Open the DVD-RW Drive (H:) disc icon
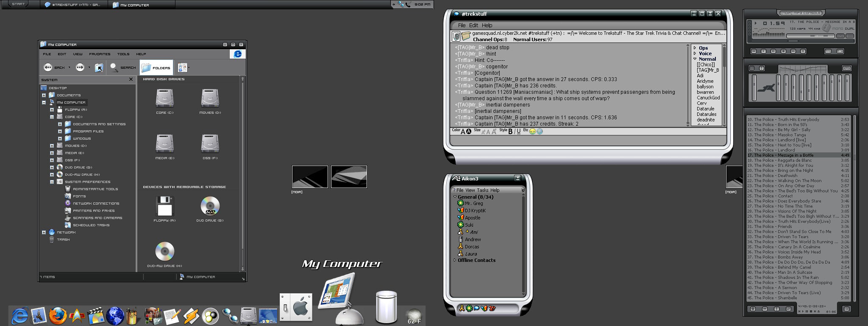The height and width of the screenshot is (326, 868). tap(164, 251)
